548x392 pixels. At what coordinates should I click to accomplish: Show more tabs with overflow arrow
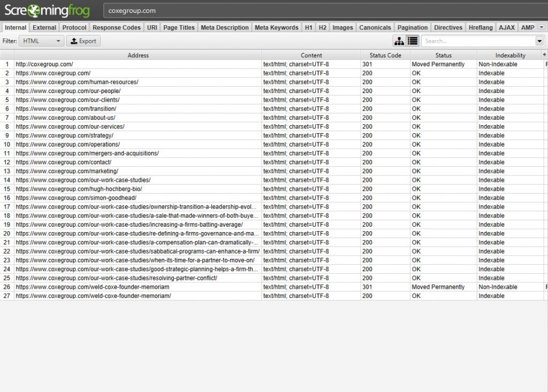pyautogui.click(x=541, y=27)
